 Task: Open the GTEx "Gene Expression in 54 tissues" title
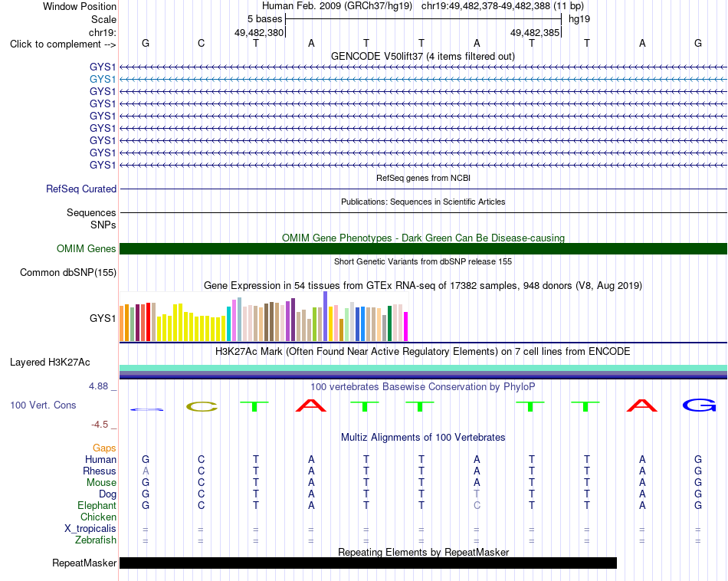pos(423,286)
